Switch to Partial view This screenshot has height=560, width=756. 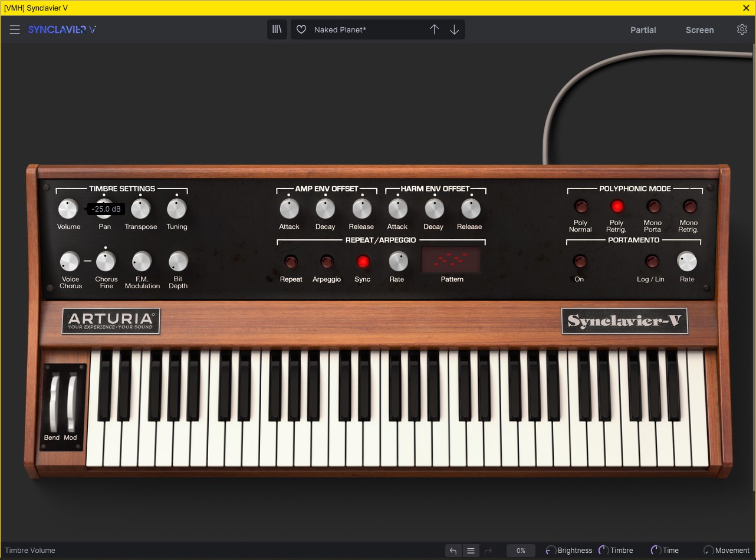click(x=643, y=30)
